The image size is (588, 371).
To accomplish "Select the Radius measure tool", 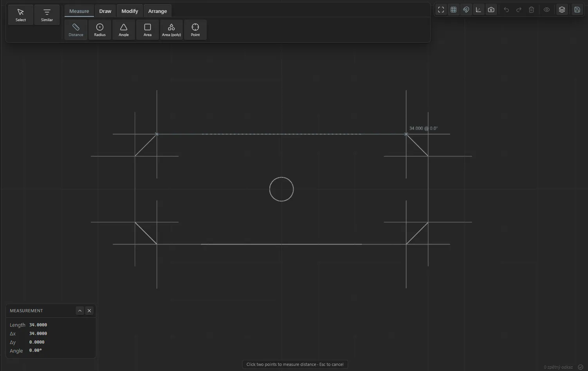I will click(x=100, y=30).
